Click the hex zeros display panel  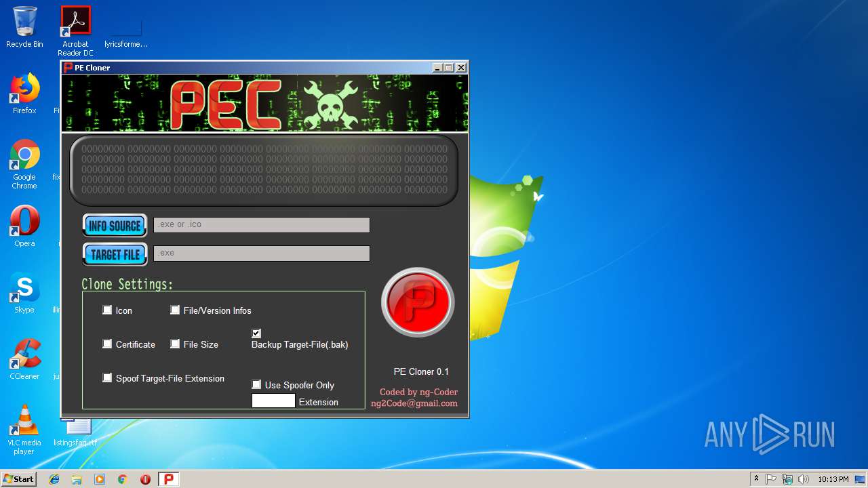264,170
